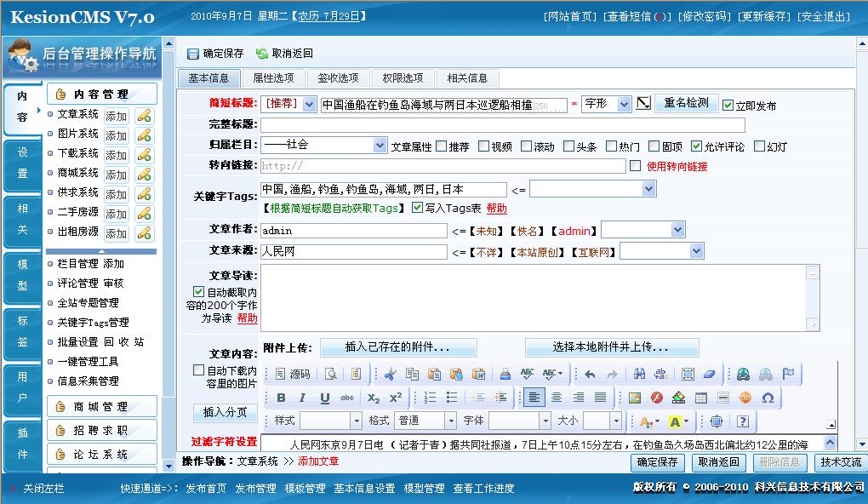Apply Subscript formatting
The height and width of the screenshot is (504, 868).
coord(373,398)
